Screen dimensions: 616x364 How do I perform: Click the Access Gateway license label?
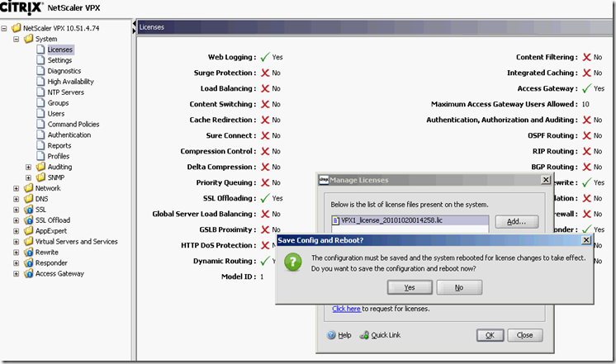click(547, 88)
